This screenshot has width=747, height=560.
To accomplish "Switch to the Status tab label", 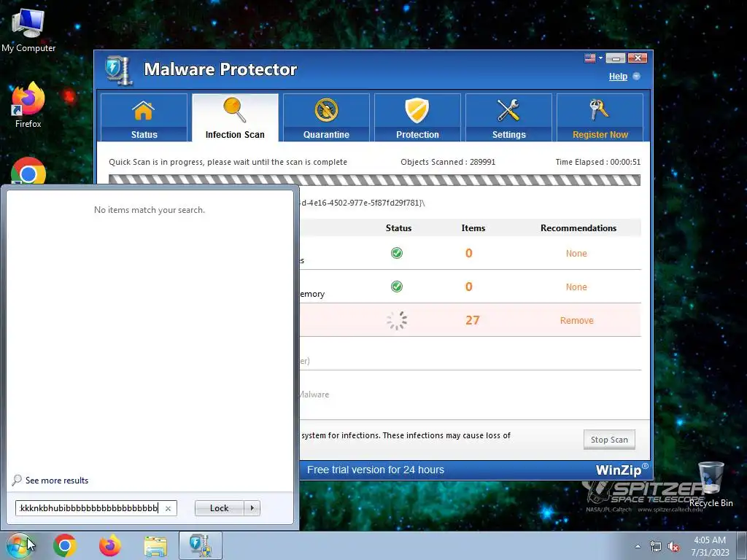I will point(144,135).
